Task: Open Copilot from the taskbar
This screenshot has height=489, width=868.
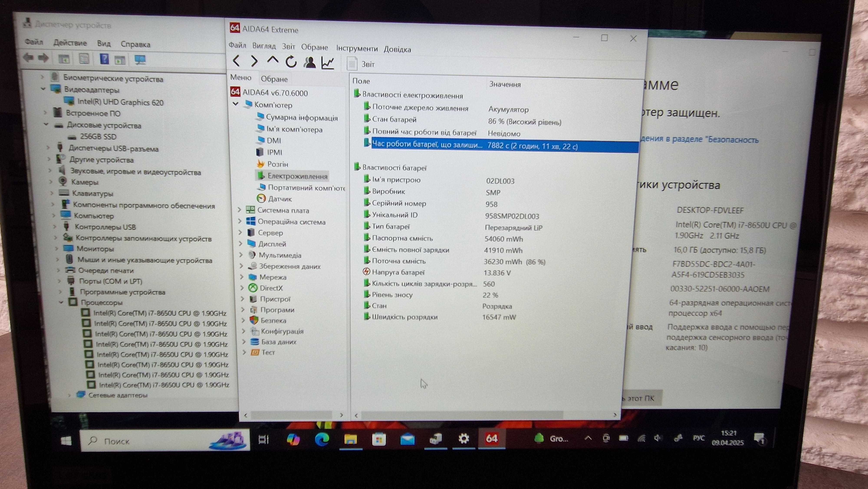Action: point(293,439)
